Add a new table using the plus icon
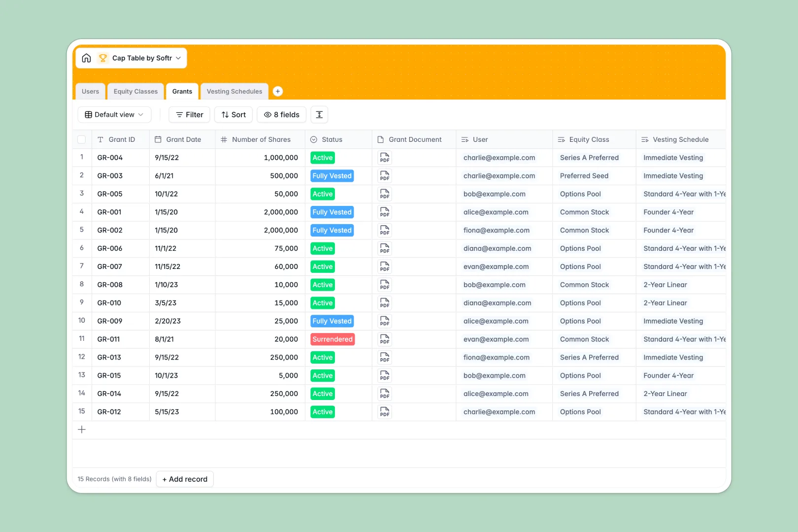The height and width of the screenshot is (532, 798). [x=278, y=91]
